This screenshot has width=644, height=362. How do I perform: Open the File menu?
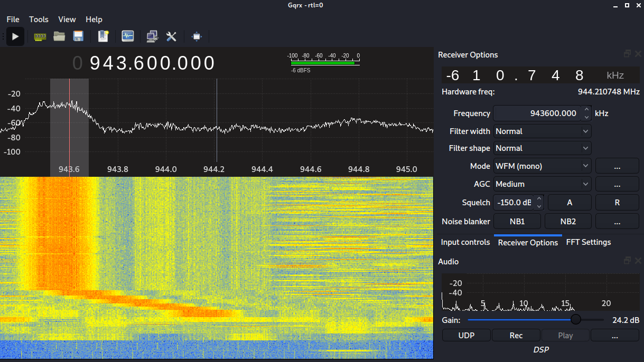13,20
